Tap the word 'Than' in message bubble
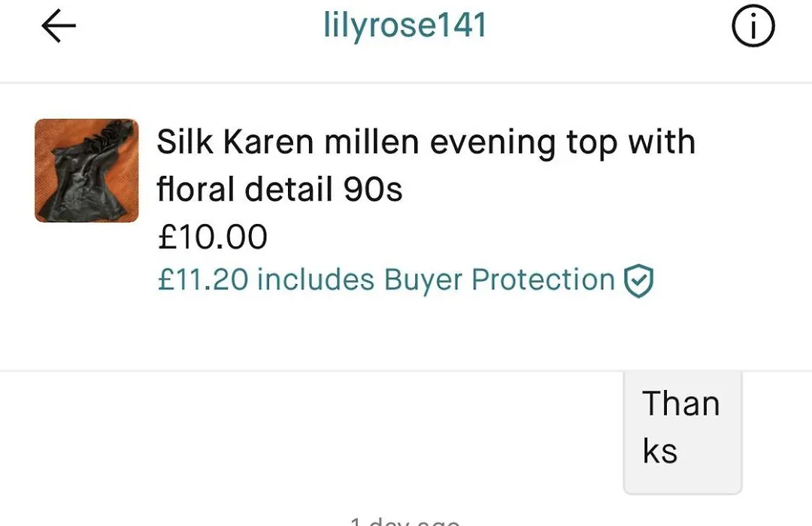Viewport: 812px width, 526px height. pyautogui.click(x=681, y=404)
